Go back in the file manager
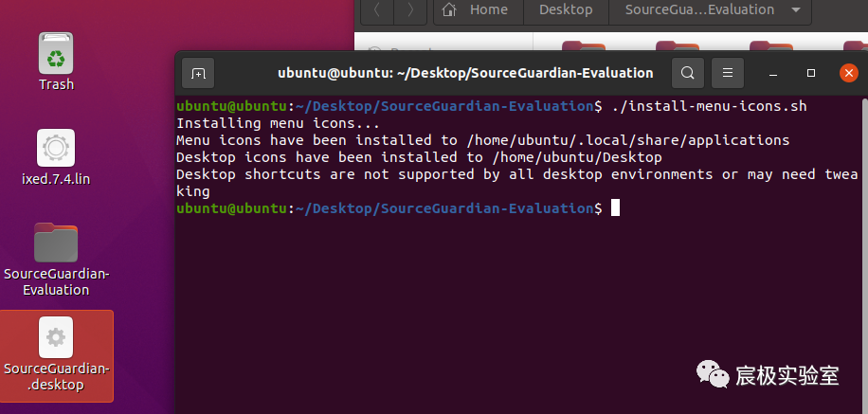This screenshot has height=414, width=868. (x=377, y=10)
